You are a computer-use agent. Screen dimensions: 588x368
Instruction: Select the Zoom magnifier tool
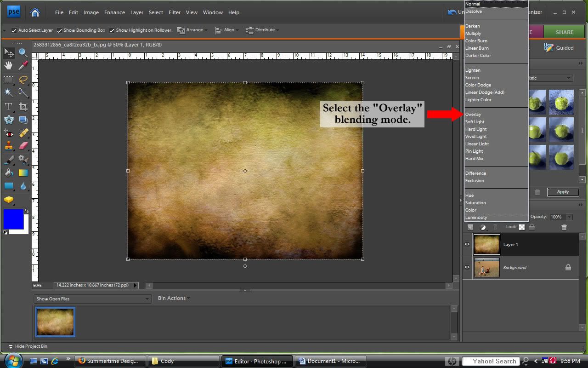coord(23,53)
